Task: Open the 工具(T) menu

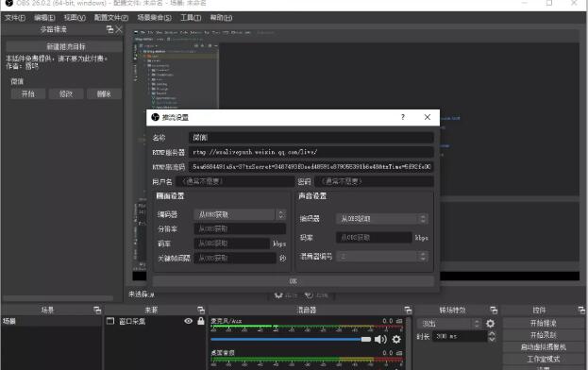Action: pos(191,18)
